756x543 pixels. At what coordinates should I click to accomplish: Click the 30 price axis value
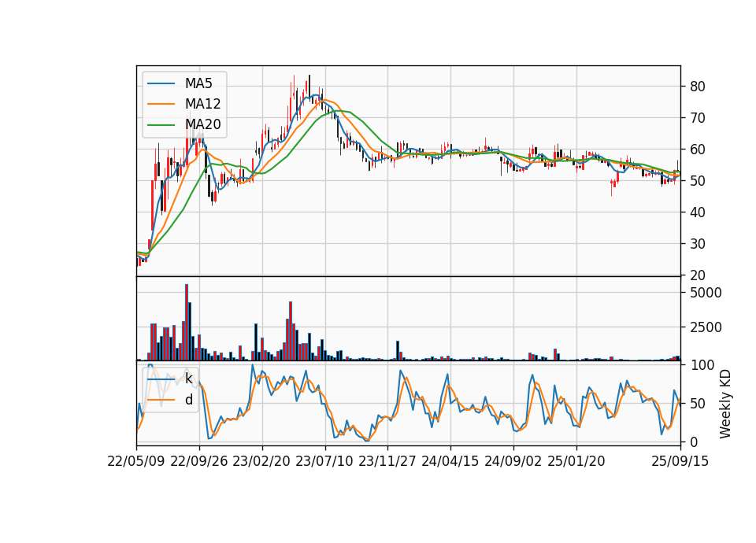pos(698,244)
